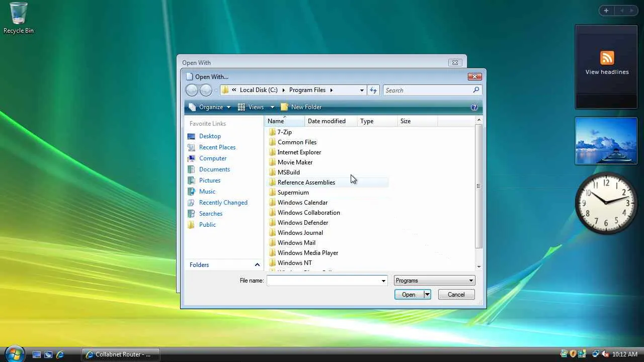Click the Open button
This screenshot has width=644, height=362.
tap(409, 295)
